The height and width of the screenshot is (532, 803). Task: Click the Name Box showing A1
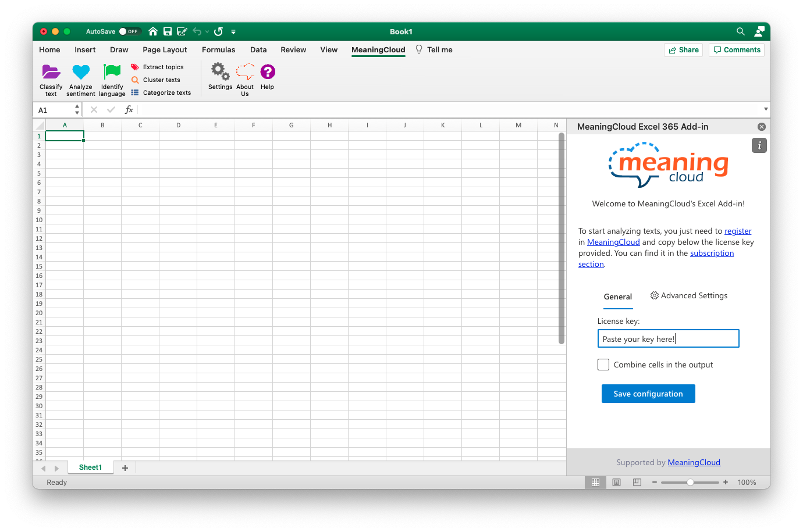pyautogui.click(x=54, y=110)
